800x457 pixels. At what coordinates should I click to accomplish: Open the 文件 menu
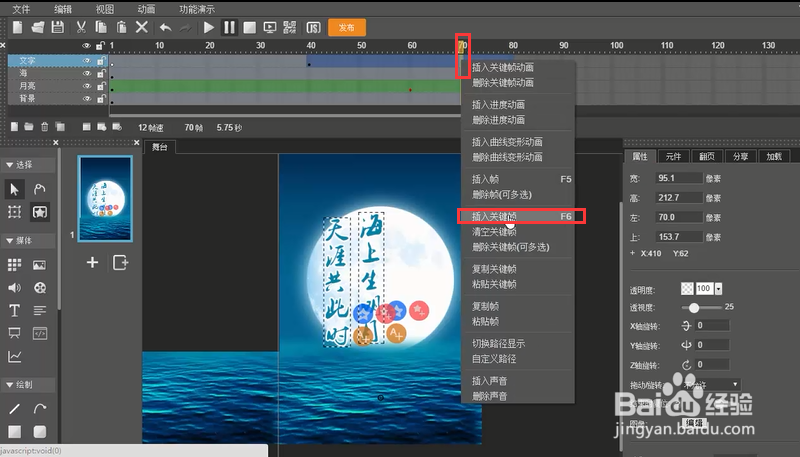tap(21, 9)
